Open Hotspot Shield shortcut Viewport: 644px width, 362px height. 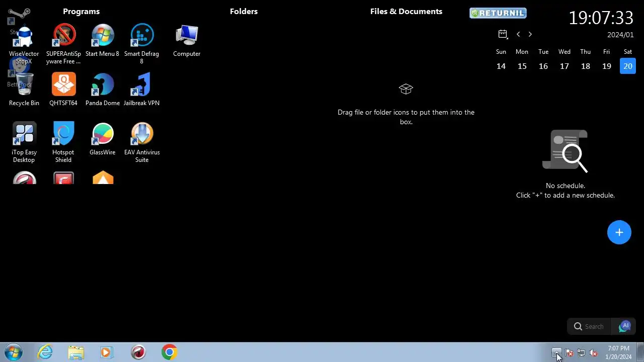pyautogui.click(x=63, y=143)
